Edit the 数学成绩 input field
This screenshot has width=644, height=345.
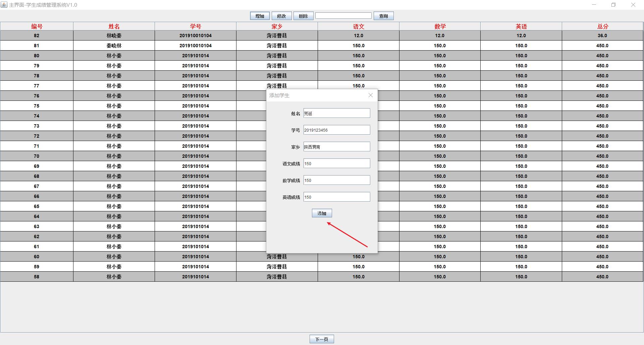[x=337, y=180]
